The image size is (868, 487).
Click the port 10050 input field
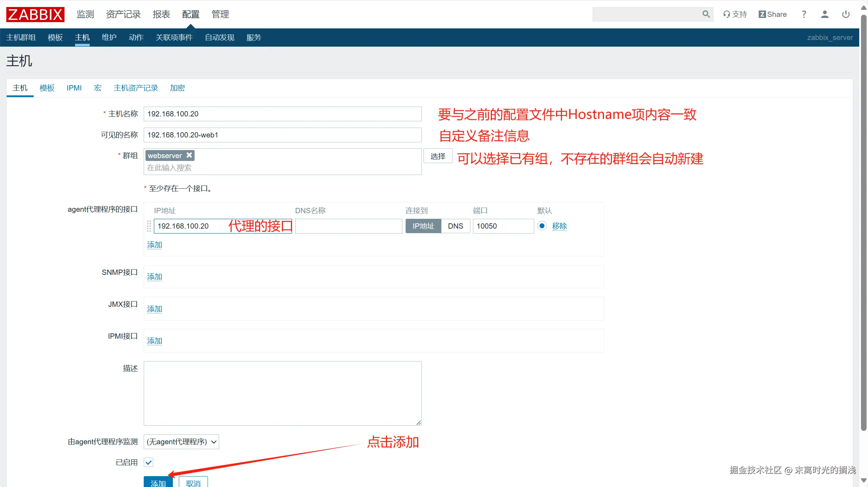[x=503, y=226]
